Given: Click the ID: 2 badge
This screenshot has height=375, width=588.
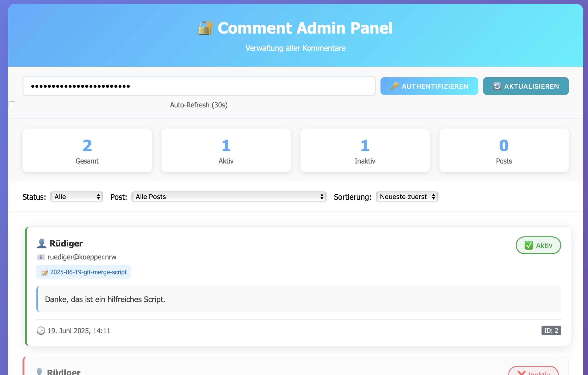Looking at the screenshot, I should click(x=551, y=331).
